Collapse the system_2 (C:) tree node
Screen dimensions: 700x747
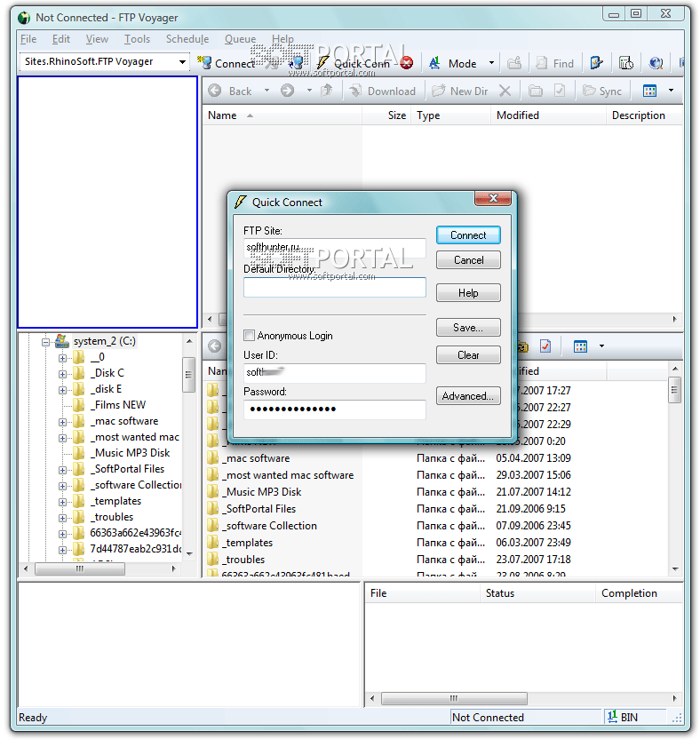pyautogui.click(x=45, y=342)
